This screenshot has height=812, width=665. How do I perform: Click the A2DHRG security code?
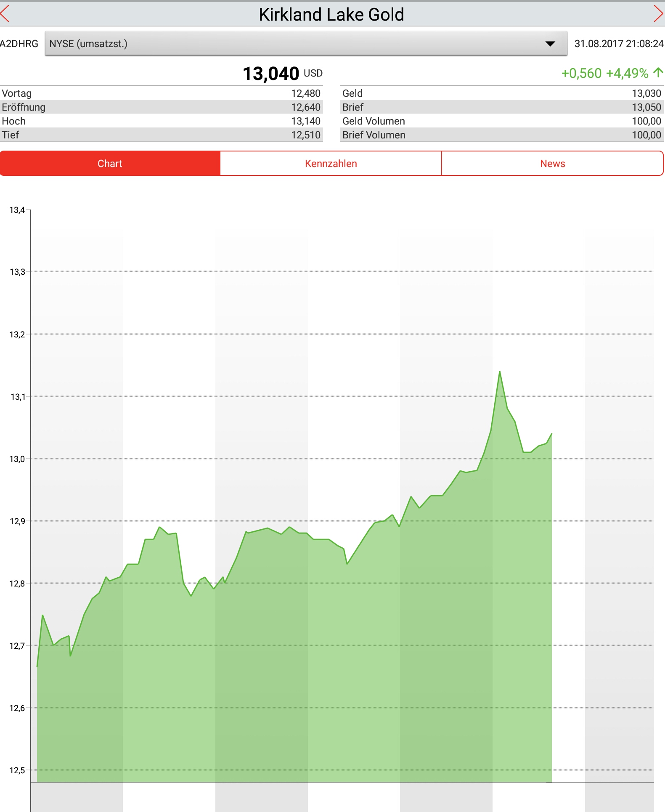(19, 44)
